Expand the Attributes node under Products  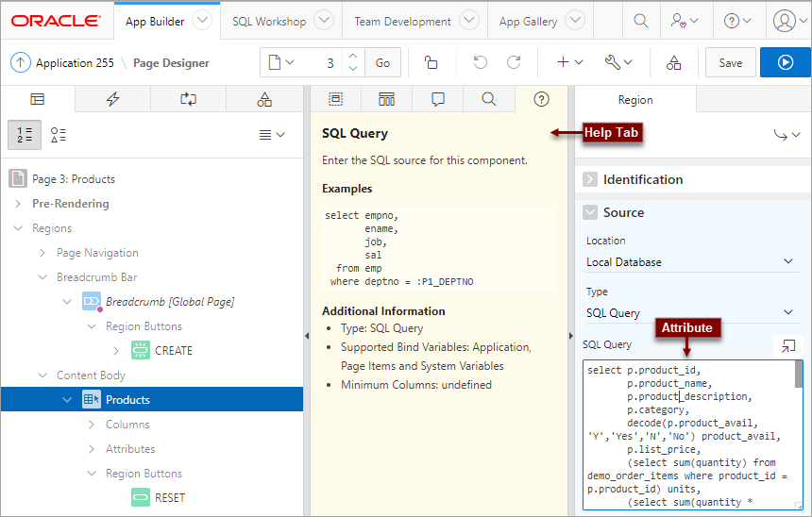92,449
